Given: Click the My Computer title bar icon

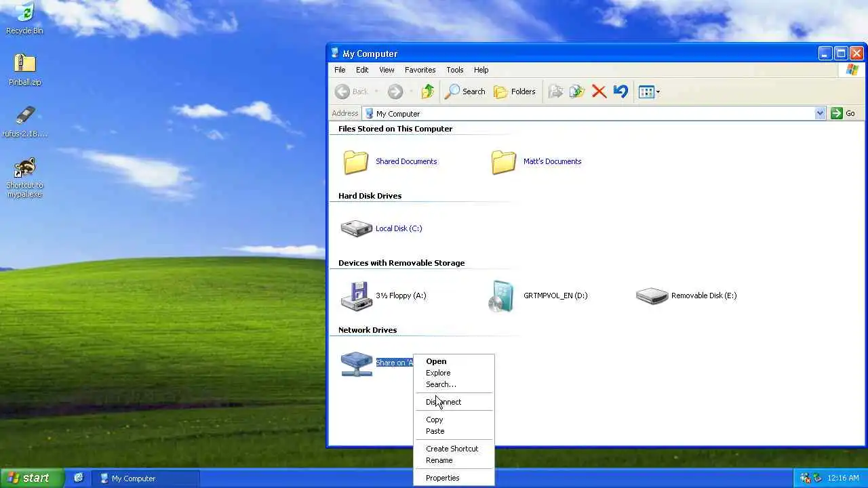Looking at the screenshot, I should click(335, 54).
